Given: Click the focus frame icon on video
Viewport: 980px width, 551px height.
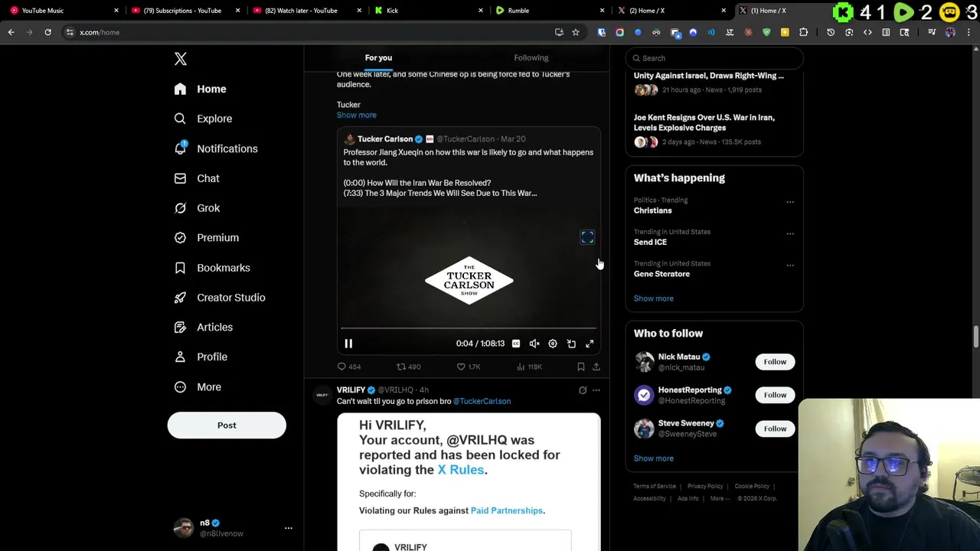Looking at the screenshot, I should click(587, 237).
